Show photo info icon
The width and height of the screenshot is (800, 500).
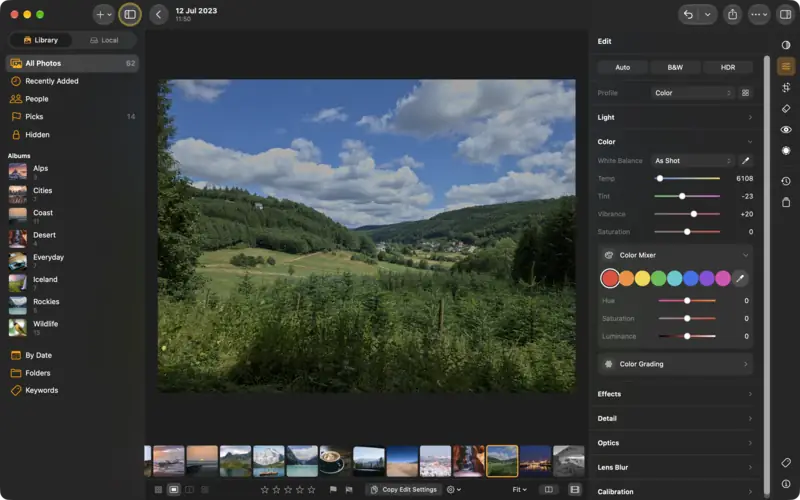(x=786, y=484)
